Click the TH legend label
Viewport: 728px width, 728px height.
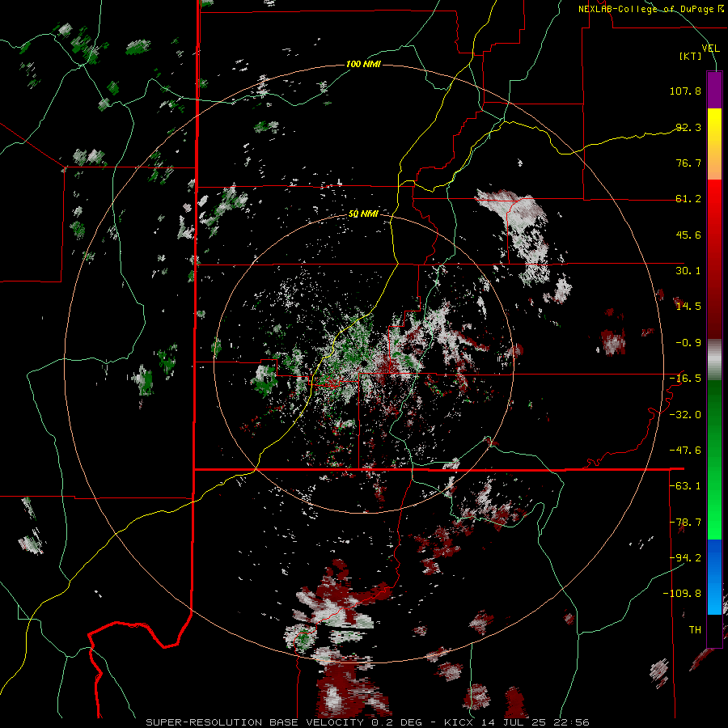click(x=695, y=629)
